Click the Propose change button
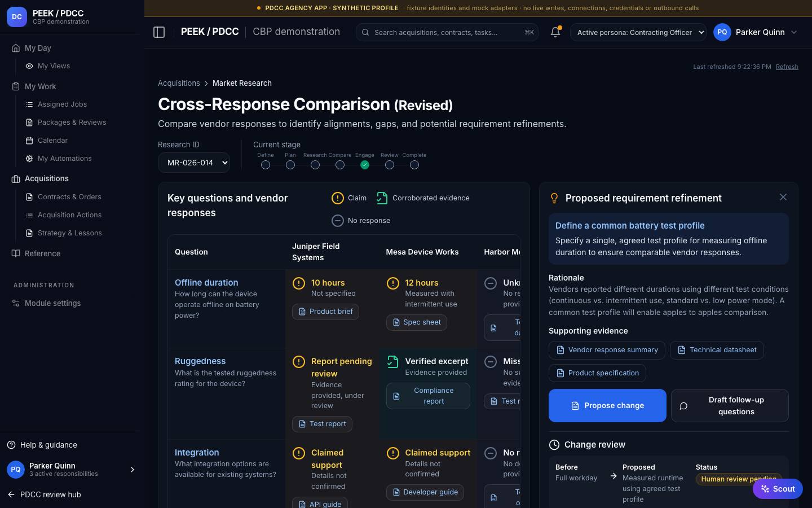The height and width of the screenshot is (508, 812). (x=607, y=405)
